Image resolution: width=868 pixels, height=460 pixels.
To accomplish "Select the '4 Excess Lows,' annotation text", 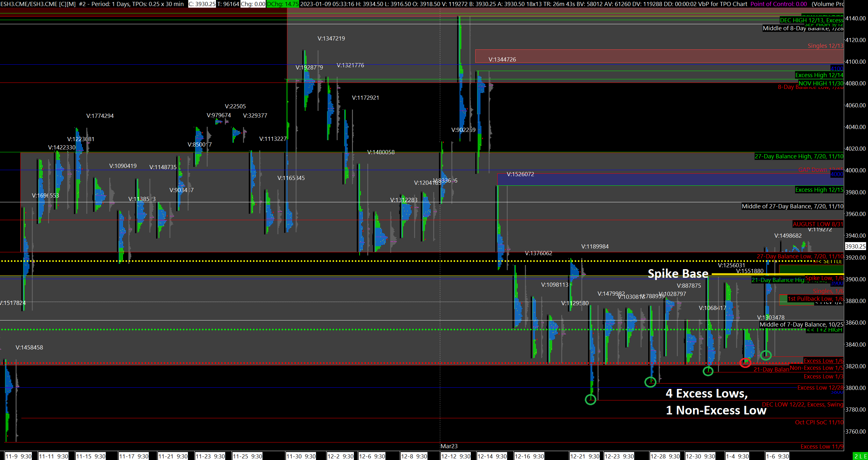I will pos(706,393).
